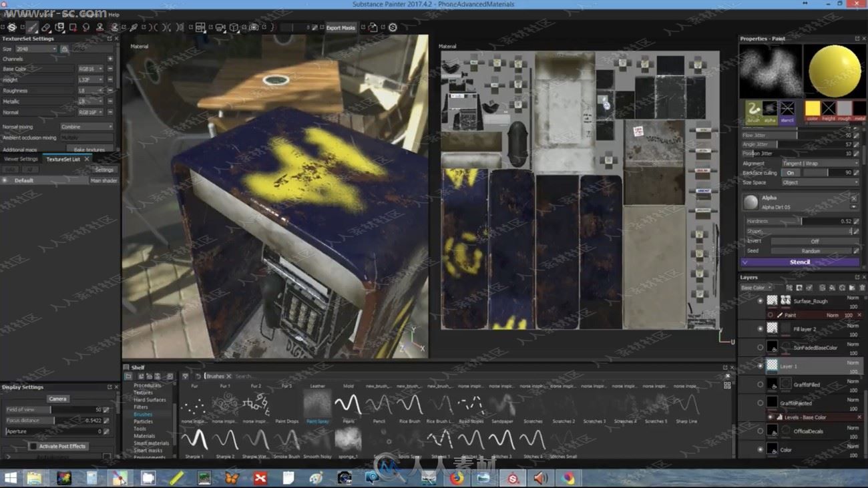Open Height L32F format dropdown
868x488 pixels.
click(91, 79)
